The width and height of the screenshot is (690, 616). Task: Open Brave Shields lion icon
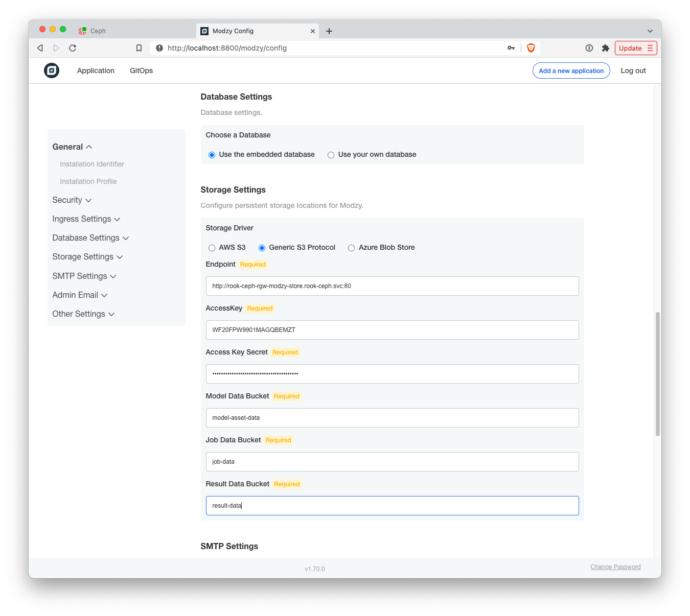coord(531,48)
